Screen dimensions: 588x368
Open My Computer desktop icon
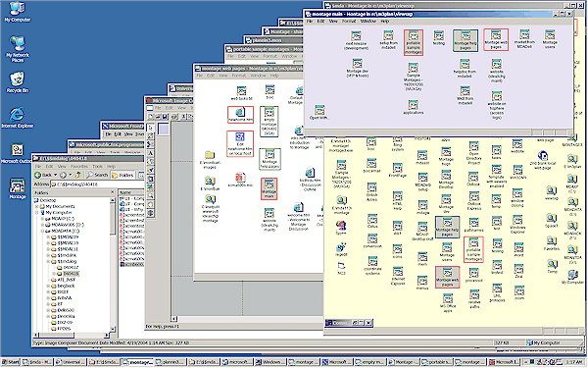[17, 12]
